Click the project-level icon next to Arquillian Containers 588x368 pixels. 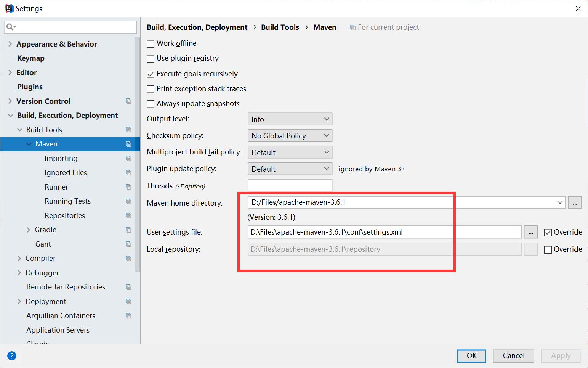tap(128, 316)
